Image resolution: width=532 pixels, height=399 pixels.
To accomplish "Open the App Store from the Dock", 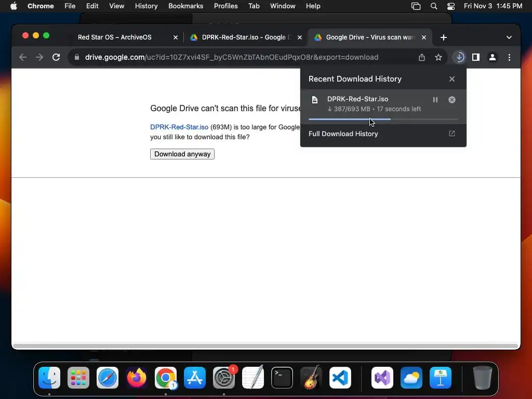I will pos(195,378).
